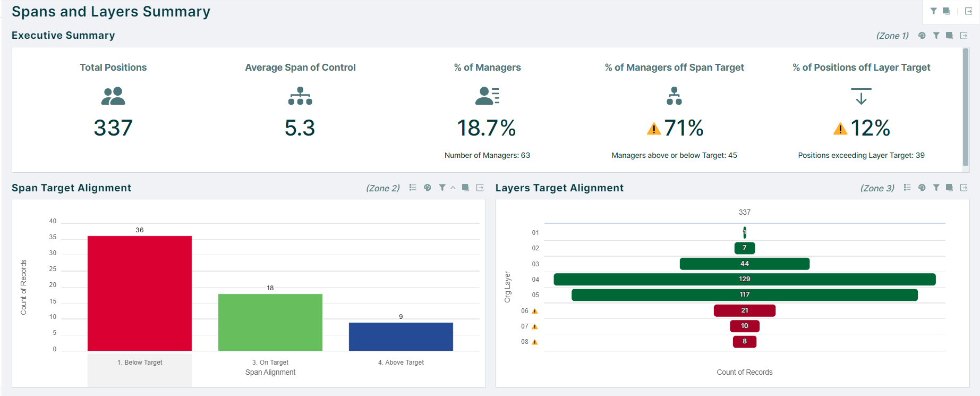Click the layer 04 bar showing 129
This screenshot has height=396, width=980.
[x=744, y=279]
